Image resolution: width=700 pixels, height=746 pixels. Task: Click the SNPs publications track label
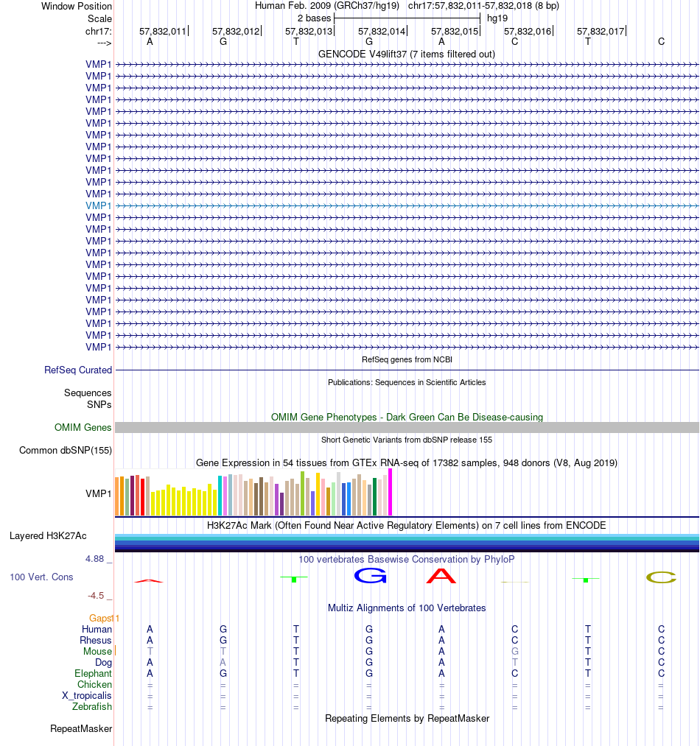(99, 404)
